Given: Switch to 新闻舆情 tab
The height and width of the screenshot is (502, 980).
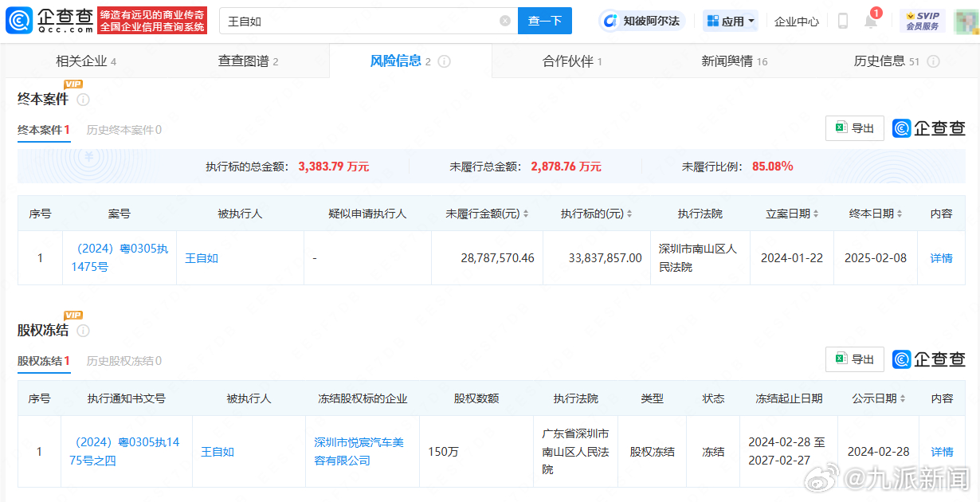Looking at the screenshot, I should pos(735,61).
